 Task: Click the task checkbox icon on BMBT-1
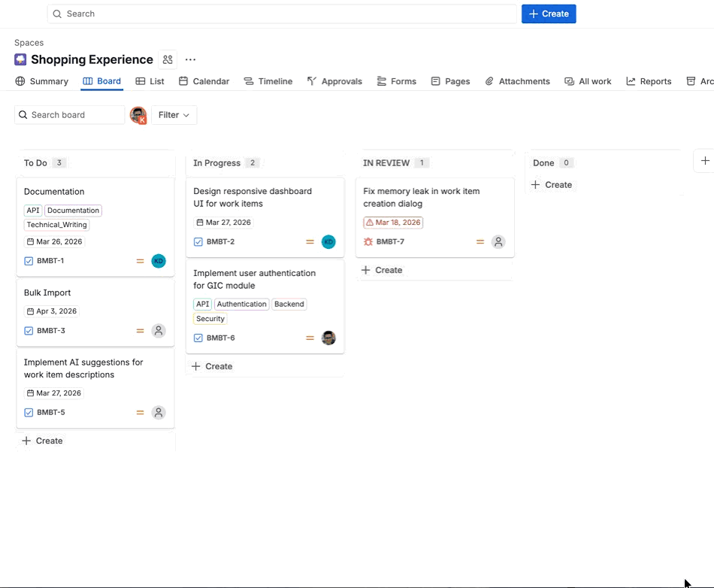[29, 261]
